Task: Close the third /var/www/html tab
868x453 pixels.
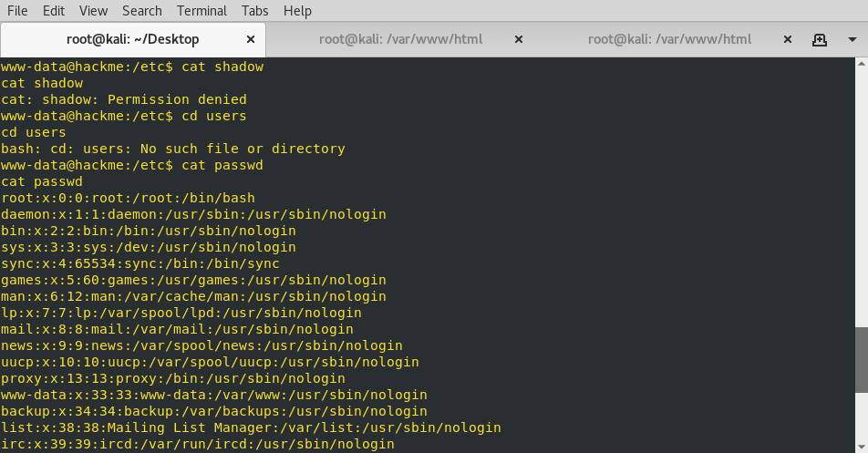Action: 788,39
